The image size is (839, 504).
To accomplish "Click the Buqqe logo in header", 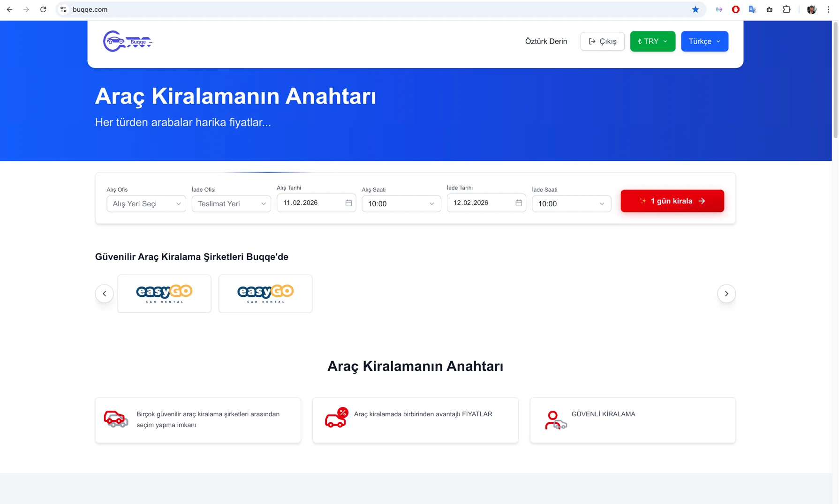I will click(128, 41).
